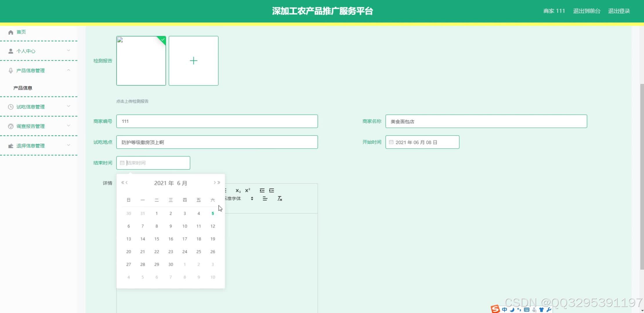Click the Sogou S input method logo
The height and width of the screenshot is (313, 644).
click(x=495, y=309)
